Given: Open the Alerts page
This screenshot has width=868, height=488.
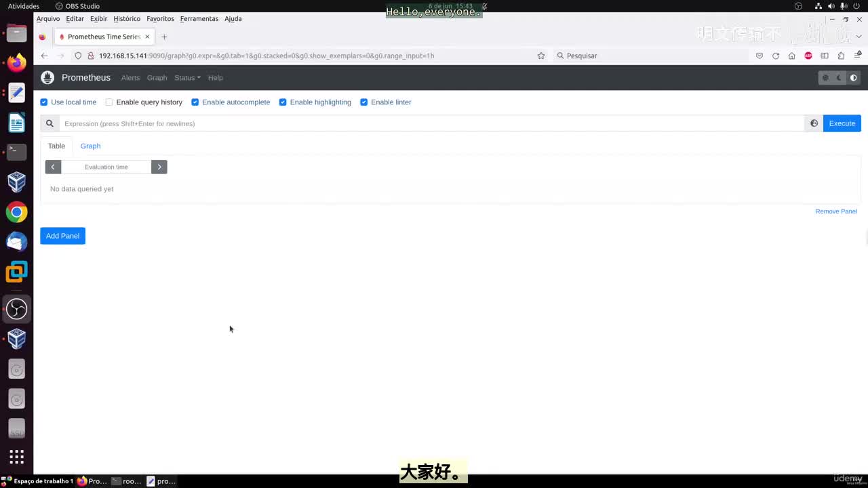Looking at the screenshot, I should pos(130,78).
